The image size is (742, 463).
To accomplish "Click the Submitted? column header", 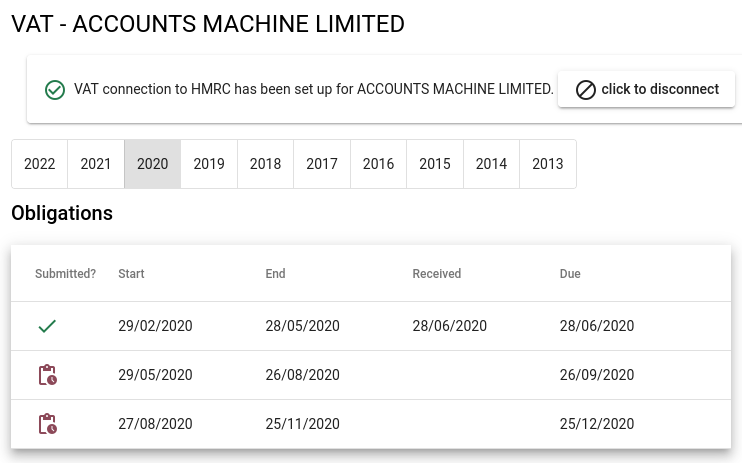I will click(x=65, y=274).
